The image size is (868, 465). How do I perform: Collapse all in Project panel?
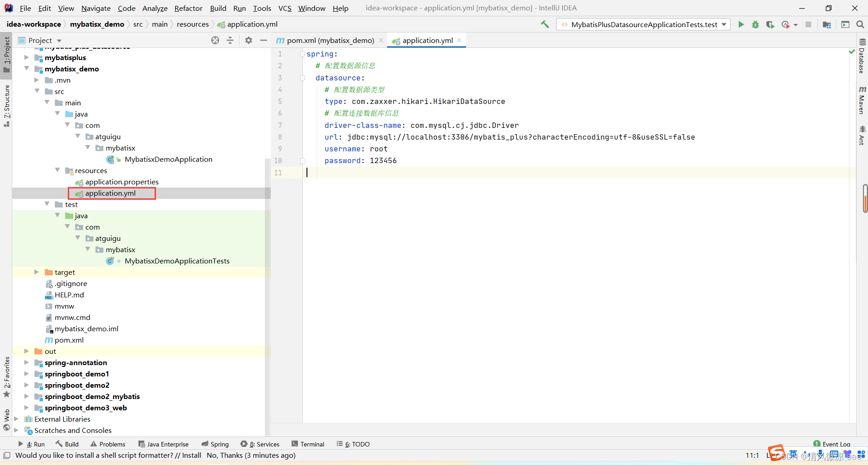pos(230,40)
